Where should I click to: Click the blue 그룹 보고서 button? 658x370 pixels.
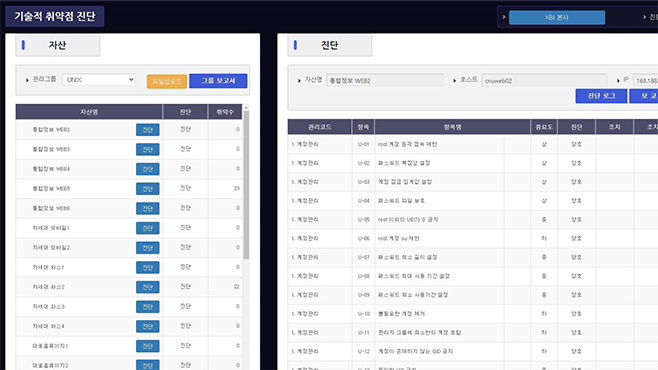point(218,81)
